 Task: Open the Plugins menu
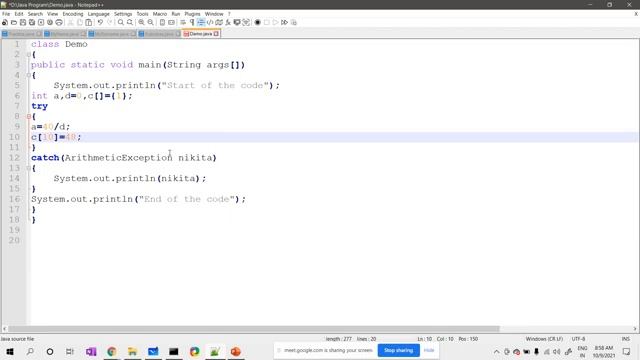point(192,14)
